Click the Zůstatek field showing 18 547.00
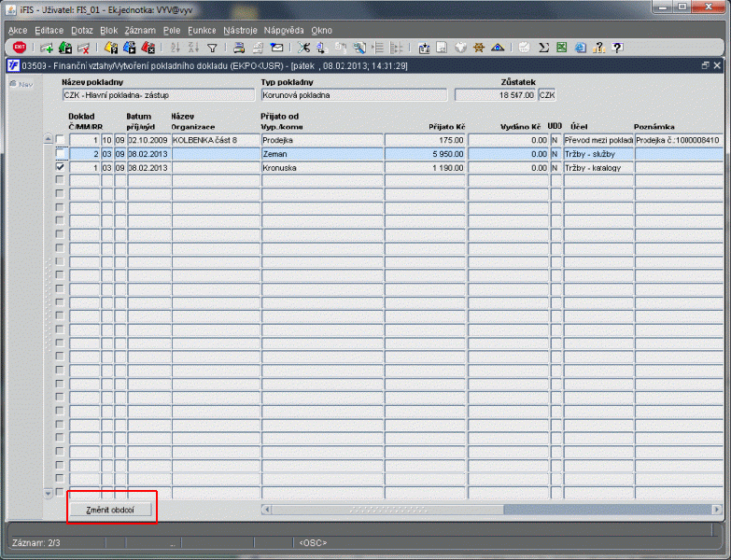The width and height of the screenshot is (731, 560). click(496, 95)
